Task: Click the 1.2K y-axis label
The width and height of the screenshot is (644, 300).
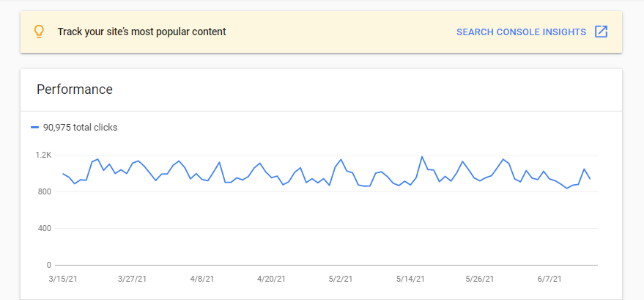Action: click(x=43, y=156)
